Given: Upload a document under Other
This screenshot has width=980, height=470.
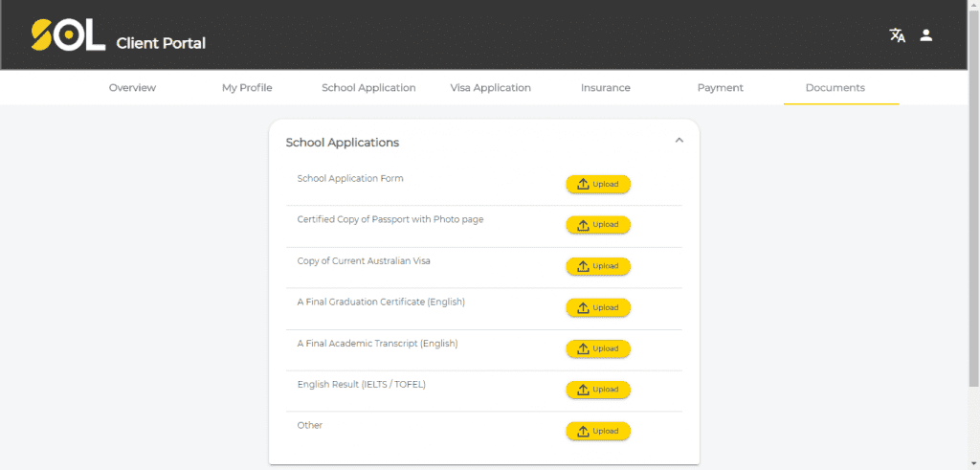Looking at the screenshot, I should point(598,432).
